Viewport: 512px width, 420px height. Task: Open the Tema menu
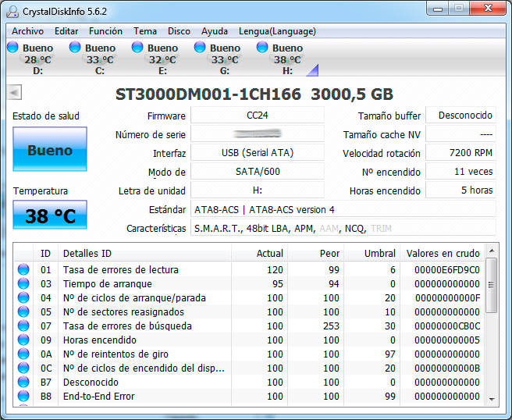coord(145,31)
